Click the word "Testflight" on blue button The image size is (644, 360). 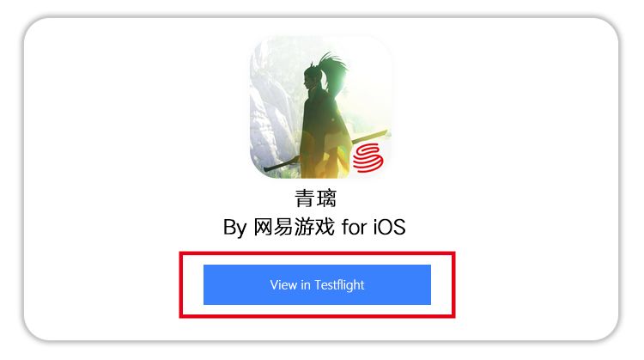[339, 285]
